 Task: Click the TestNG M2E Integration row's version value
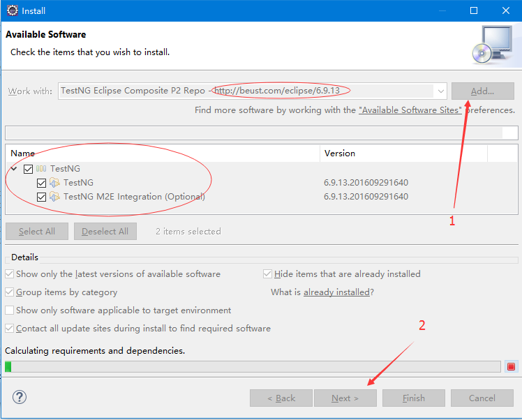[366, 197]
